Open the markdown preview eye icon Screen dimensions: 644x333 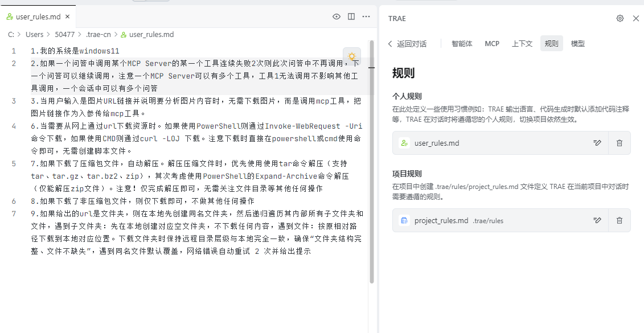pyautogui.click(x=337, y=17)
